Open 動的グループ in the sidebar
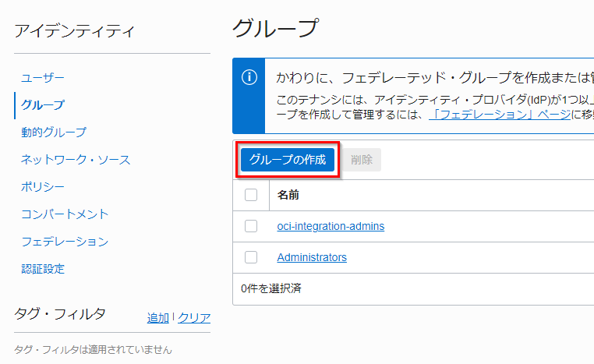Screen dimensions: 594x364 pos(54,133)
